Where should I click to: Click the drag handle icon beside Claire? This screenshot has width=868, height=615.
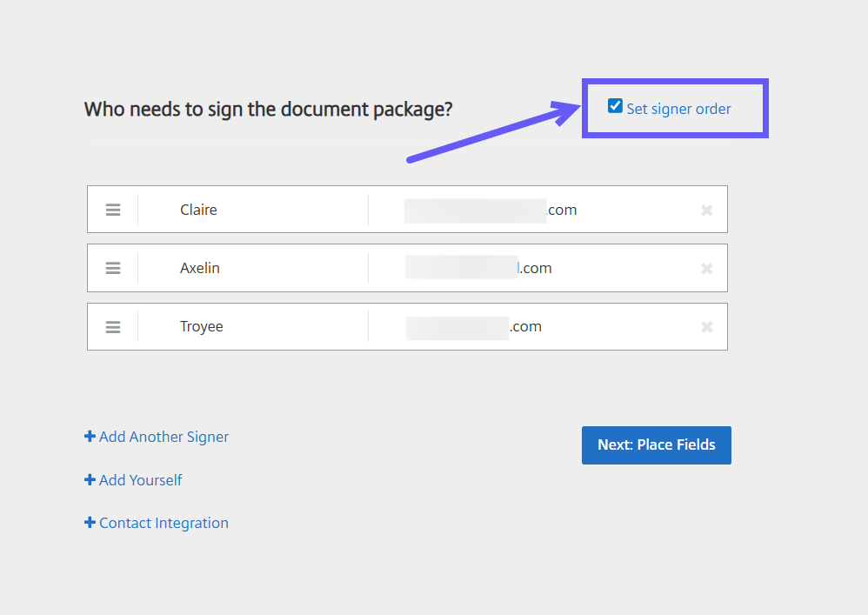point(113,210)
